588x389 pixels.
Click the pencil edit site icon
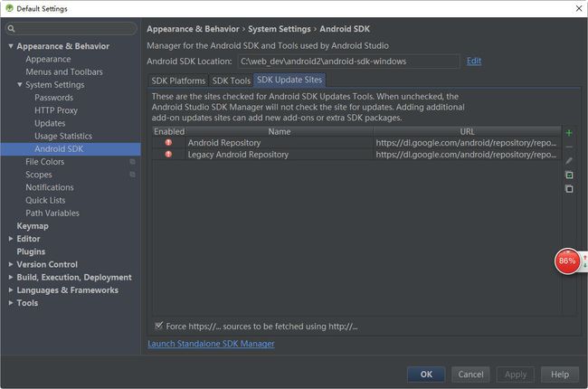[569, 160]
